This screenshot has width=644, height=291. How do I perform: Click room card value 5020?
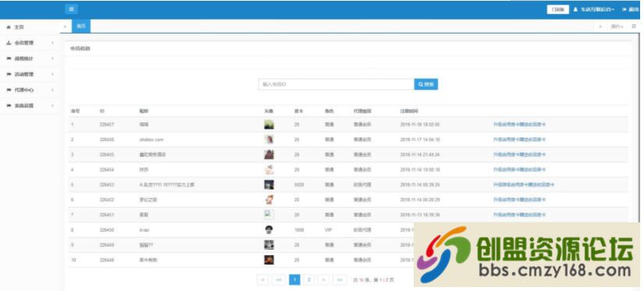pyautogui.click(x=299, y=185)
